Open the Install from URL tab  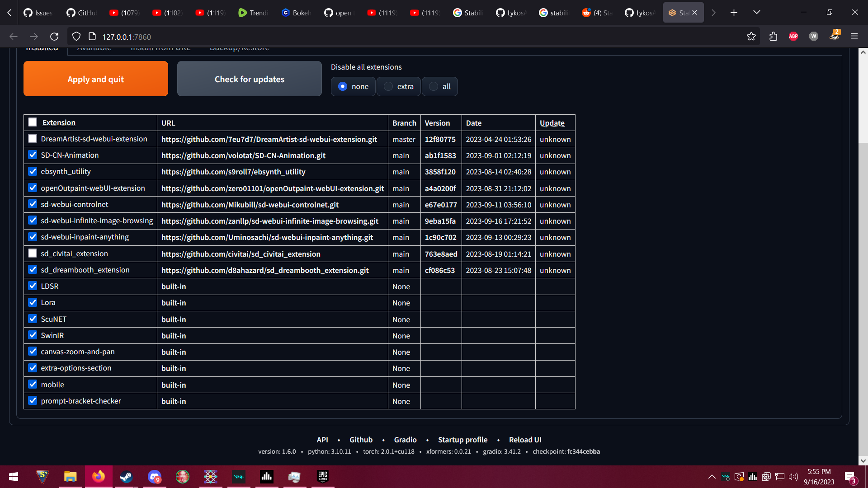[x=160, y=47]
